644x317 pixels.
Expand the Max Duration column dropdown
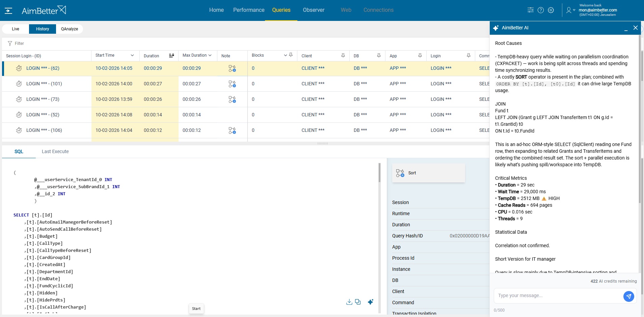pos(210,56)
